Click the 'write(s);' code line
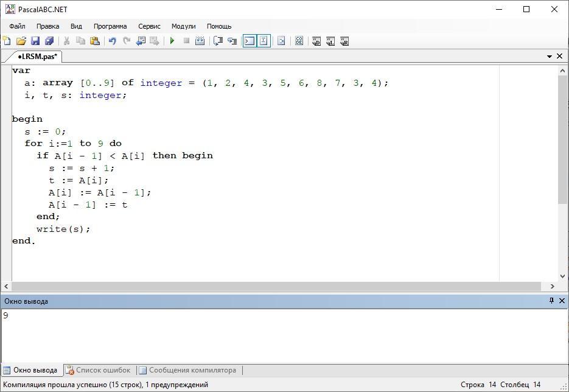 (x=63, y=229)
